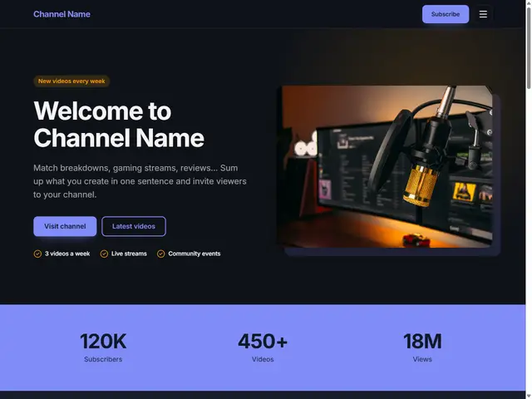Viewport: 532px width, 399px height.
Task: Click the 18M views figure
Action: (422, 342)
